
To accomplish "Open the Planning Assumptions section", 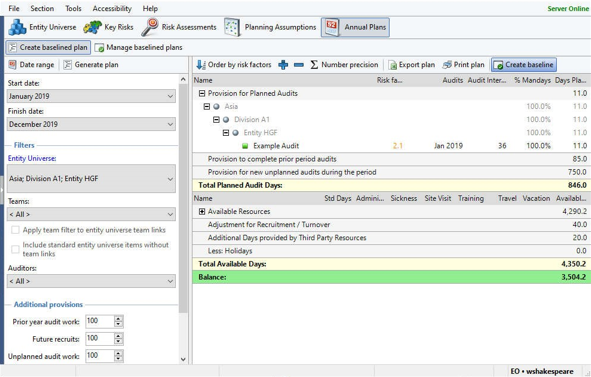I will 270,27.
